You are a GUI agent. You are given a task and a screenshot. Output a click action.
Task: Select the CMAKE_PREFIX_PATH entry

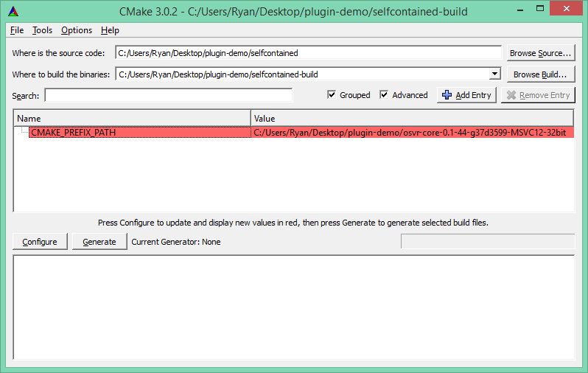(x=139, y=132)
